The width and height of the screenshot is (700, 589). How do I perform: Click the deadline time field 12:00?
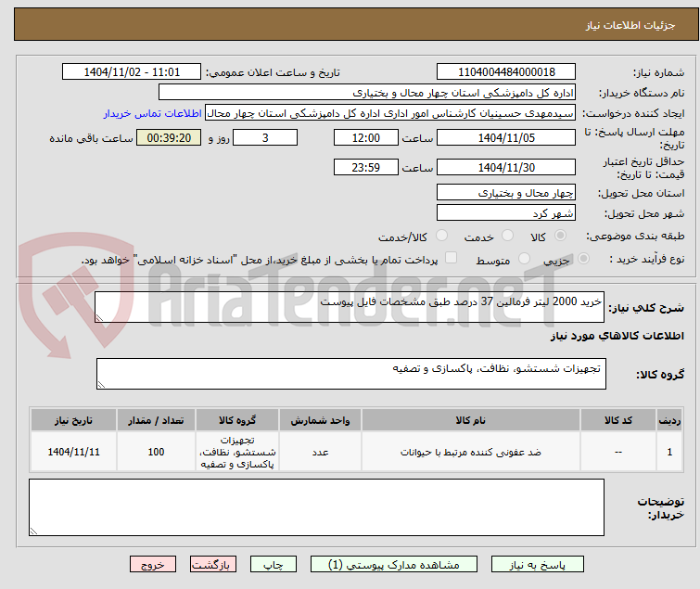tap(366, 137)
